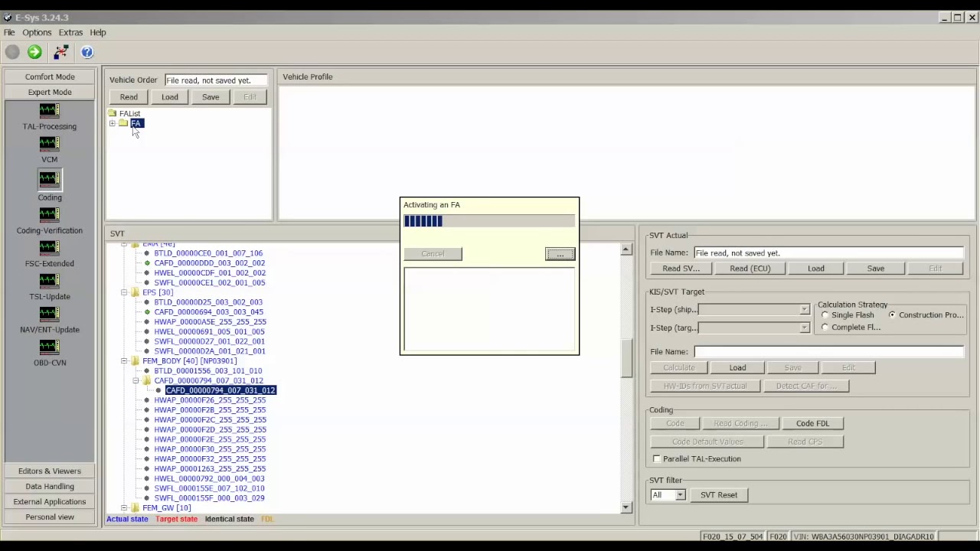Click the SVT tree scrollbar down arrow
The width and height of the screenshot is (980, 551).
pyautogui.click(x=626, y=507)
